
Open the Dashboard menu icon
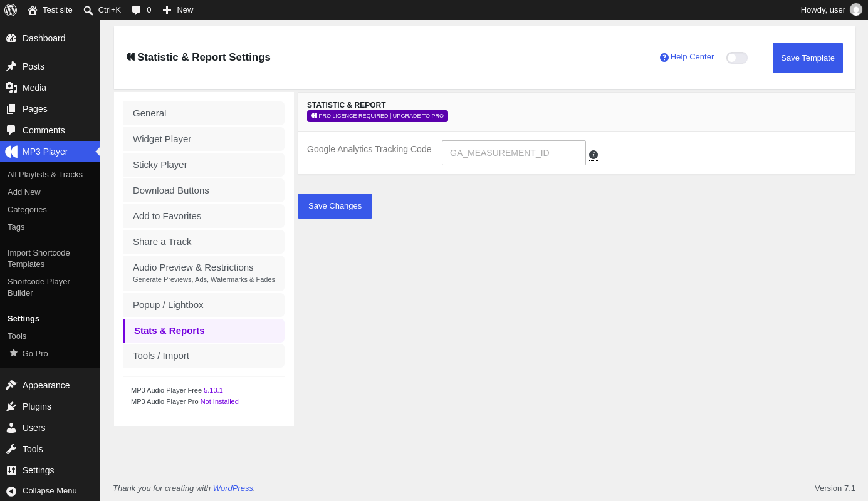pos(11,38)
